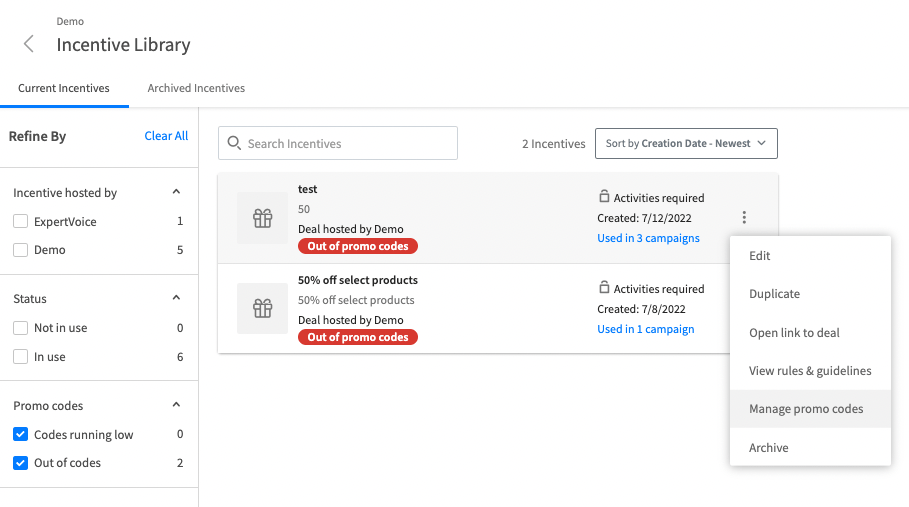The height and width of the screenshot is (507, 909).
Task: Collapse the Promo codes filter section
Action: [x=176, y=405]
